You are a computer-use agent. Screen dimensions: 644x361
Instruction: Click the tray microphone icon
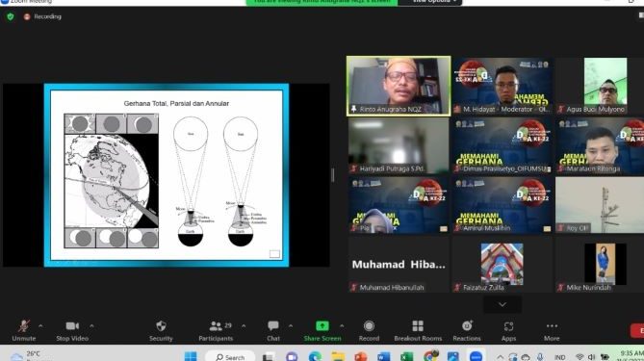pos(540,357)
